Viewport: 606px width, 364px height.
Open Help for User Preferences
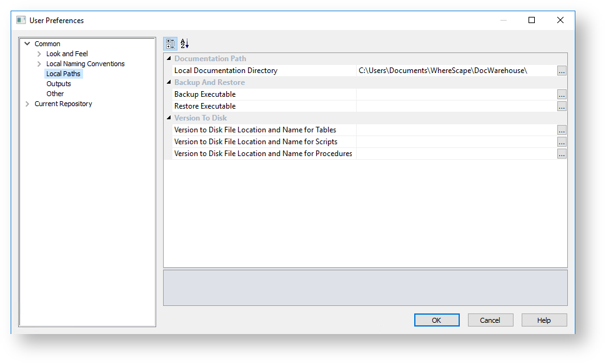coord(544,320)
